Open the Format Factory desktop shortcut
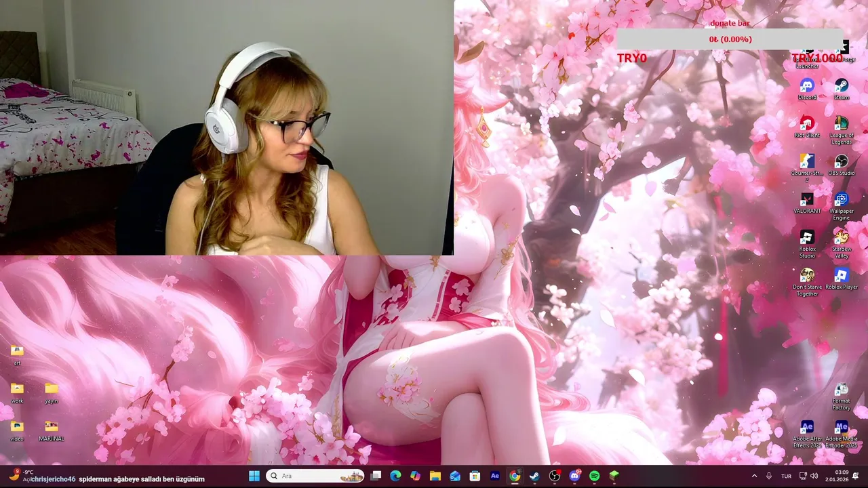 click(x=842, y=396)
